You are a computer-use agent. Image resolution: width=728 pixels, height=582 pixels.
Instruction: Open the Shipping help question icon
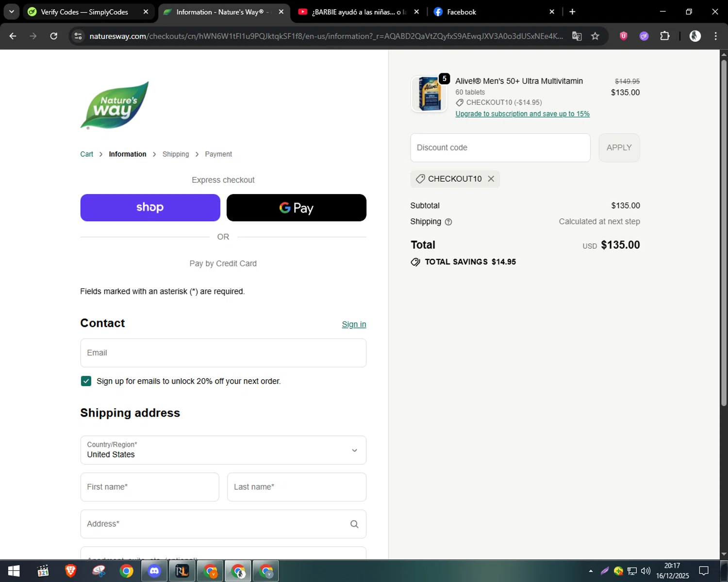tap(448, 222)
